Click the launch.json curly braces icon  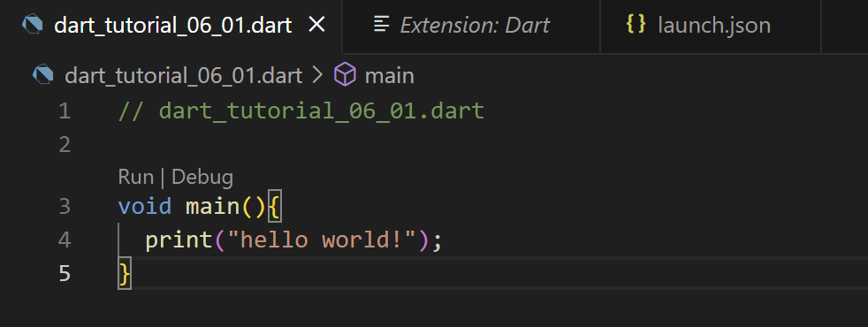click(x=636, y=25)
